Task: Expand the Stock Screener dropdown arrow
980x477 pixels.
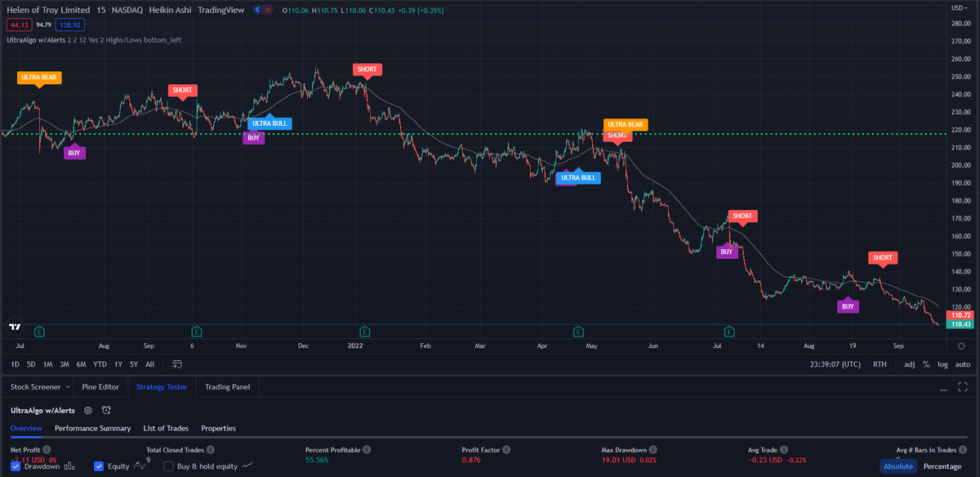Action: tap(67, 387)
